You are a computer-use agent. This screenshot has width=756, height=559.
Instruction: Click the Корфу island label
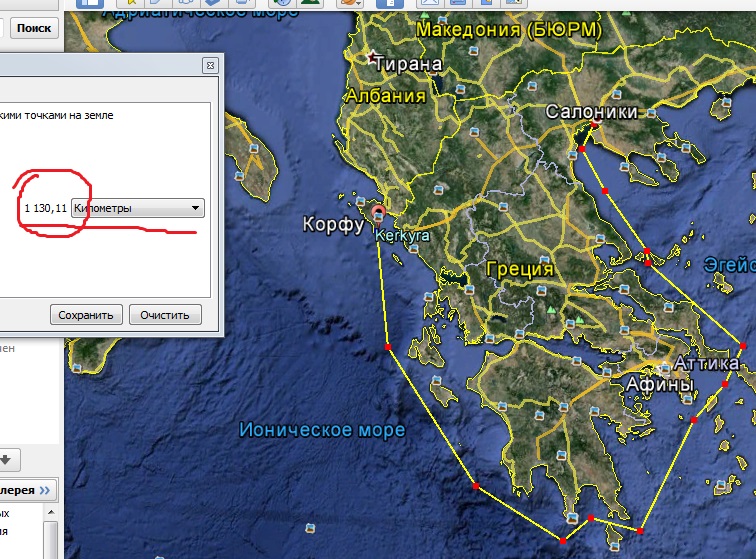333,224
